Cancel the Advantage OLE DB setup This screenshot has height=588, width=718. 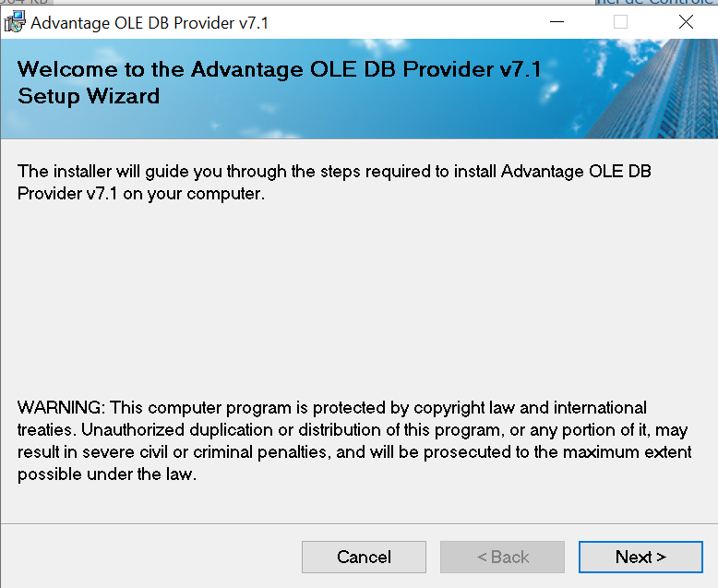click(364, 557)
